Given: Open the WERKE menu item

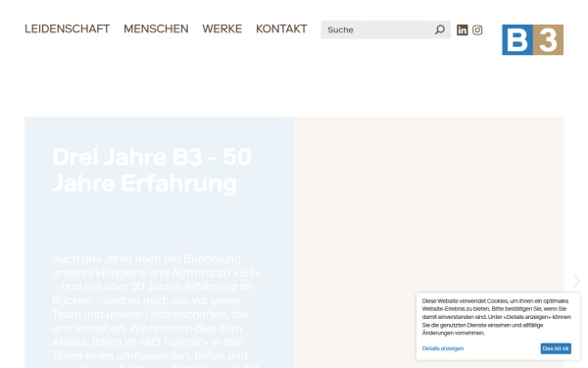Looking at the screenshot, I should 222,28.
